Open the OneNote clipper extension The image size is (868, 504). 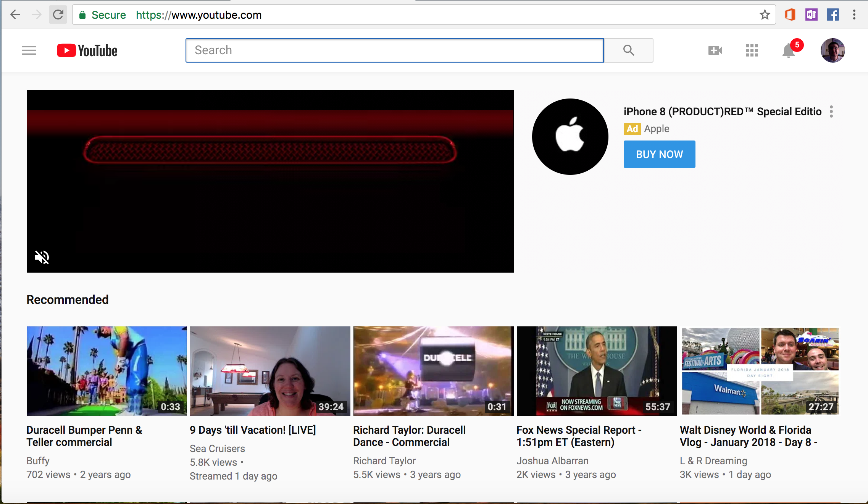(x=811, y=15)
